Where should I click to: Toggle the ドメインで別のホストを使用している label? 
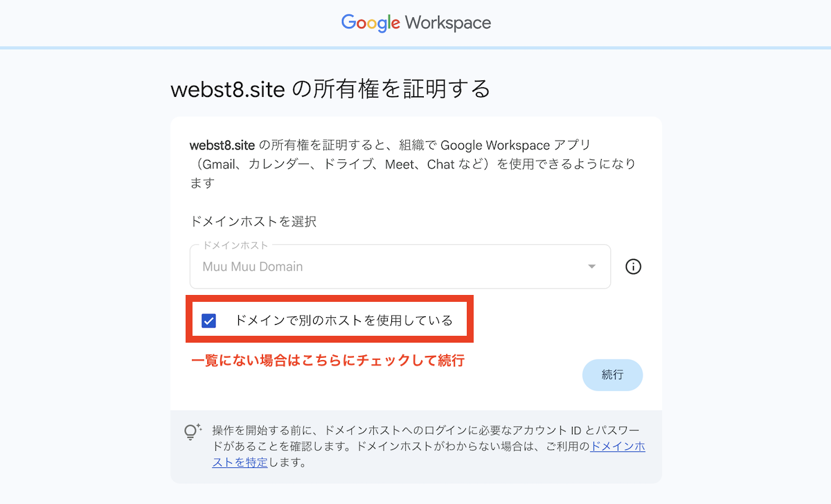click(x=343, y=321)
